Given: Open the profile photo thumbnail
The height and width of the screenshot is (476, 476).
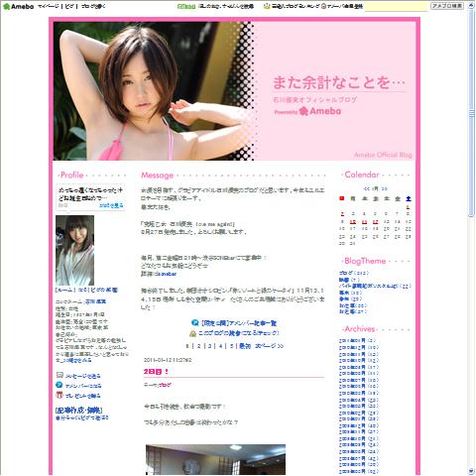Looking at the screenshot, I should [x=74, y=250].
